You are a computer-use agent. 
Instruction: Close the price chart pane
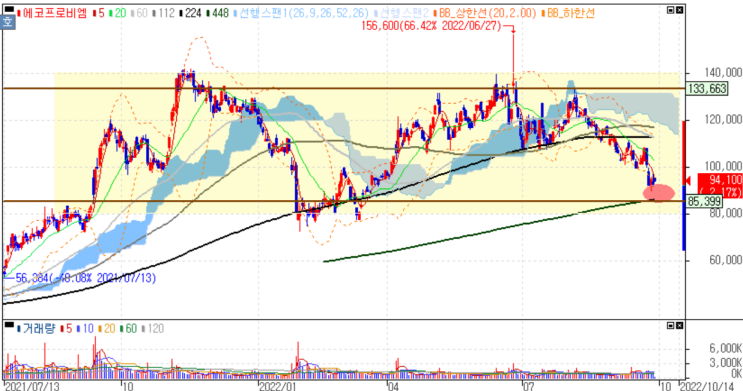(x=680, y=10)
